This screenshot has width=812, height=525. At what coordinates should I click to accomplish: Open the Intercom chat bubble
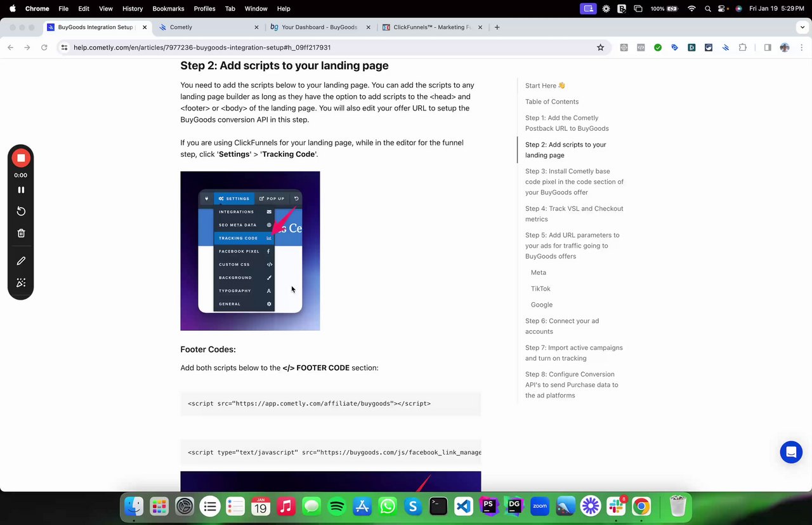click(x=791, y=452)
